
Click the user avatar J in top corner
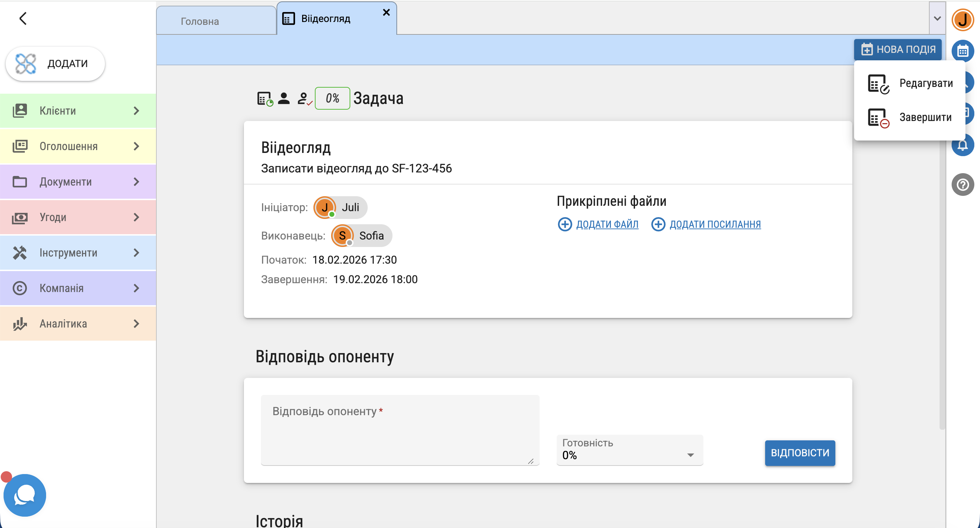coord(963,20)
